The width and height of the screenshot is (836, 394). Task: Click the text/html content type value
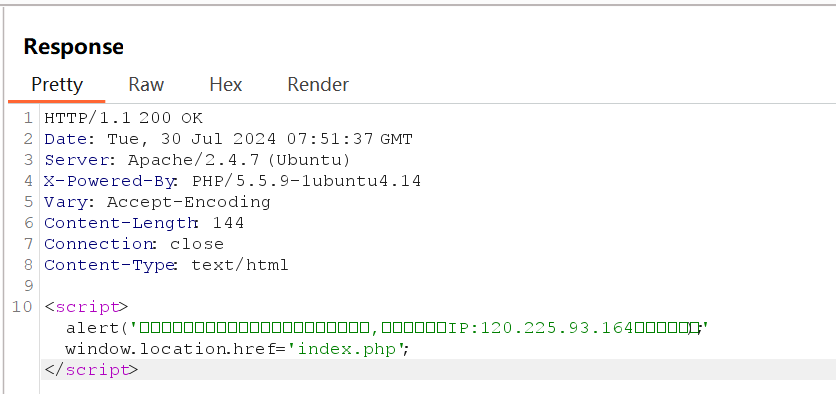[x=240, y=265]
